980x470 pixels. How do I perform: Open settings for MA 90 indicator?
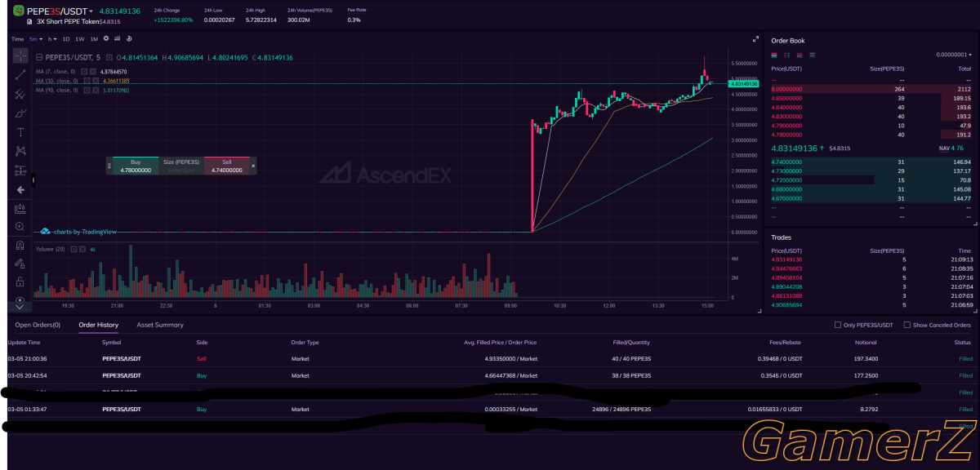tap(86, 90)
